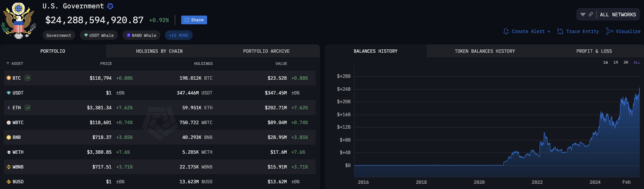Viewport: 644px width, 189px height.
Task: Click the U.S. Government eagle seal logo
Action: point(18,21)
